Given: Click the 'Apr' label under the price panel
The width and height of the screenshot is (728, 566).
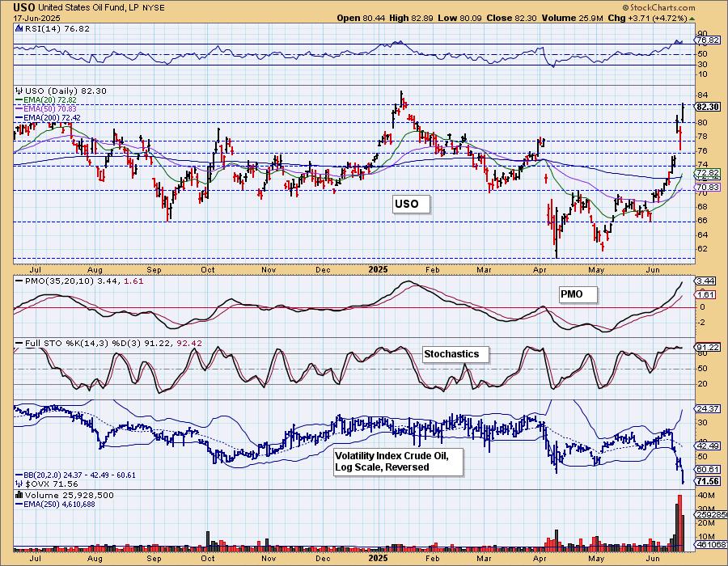Looking at the screenshot, I should (540, 269).
